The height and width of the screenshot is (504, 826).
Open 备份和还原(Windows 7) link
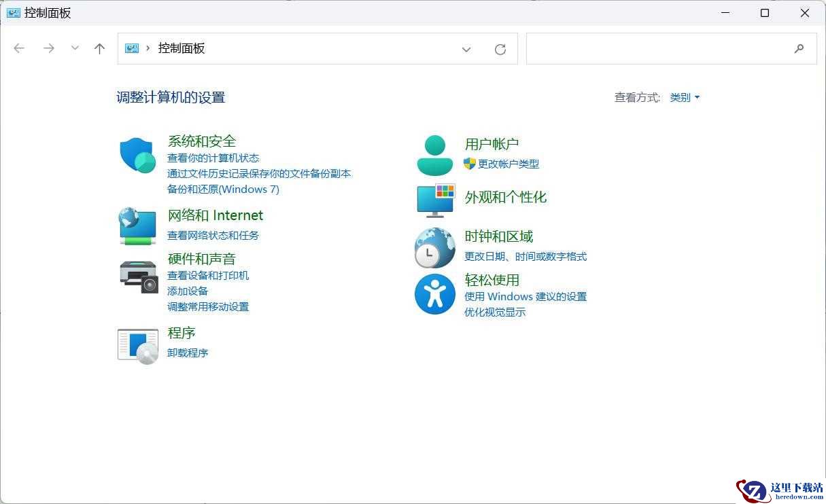click(223, 189)
